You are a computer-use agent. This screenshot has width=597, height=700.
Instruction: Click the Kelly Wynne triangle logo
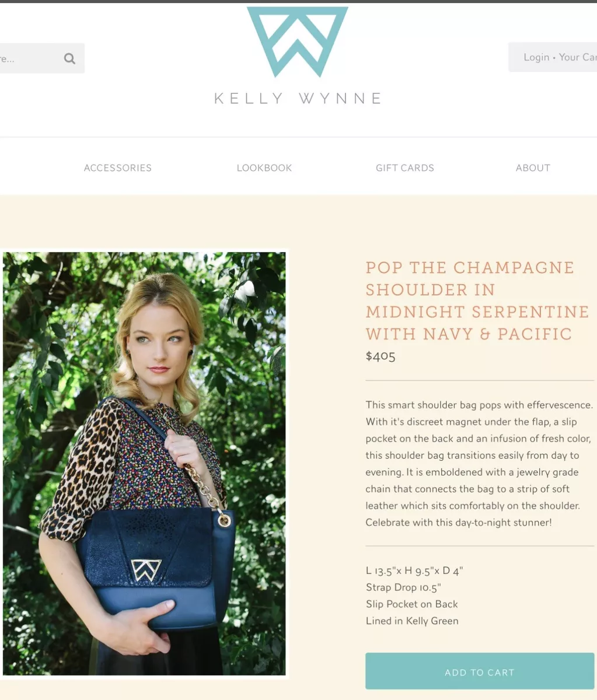coord(298,41)
